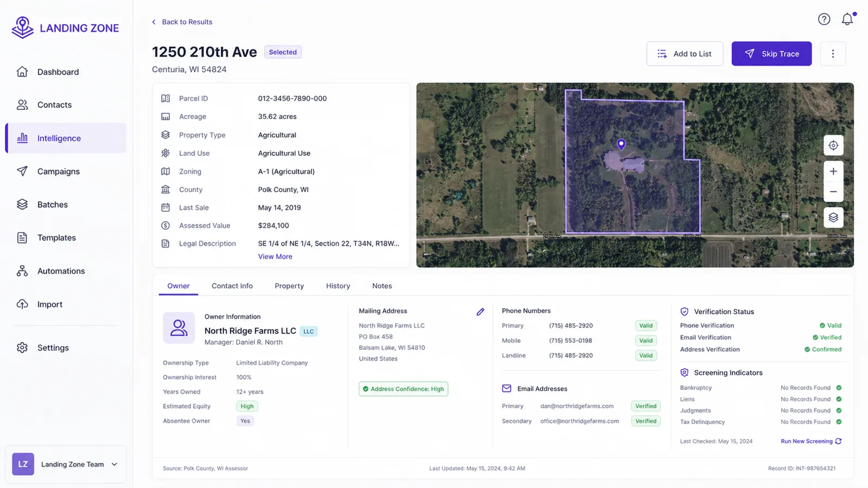The height and width of the screenshot is (488, 868).
Task: Go to Dashboard in sidebar
Action: 66,72
